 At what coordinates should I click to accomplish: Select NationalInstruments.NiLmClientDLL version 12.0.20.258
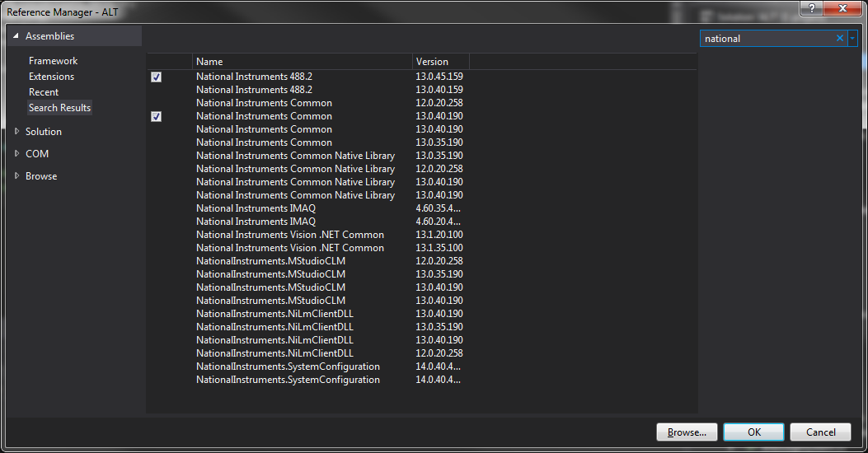[x=421, y=353]
